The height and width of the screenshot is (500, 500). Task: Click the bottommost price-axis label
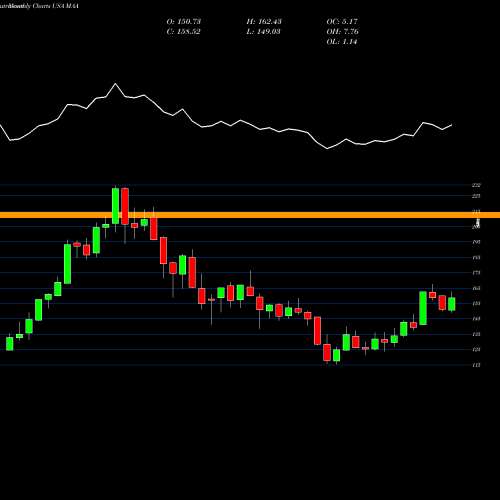[476, 365]
